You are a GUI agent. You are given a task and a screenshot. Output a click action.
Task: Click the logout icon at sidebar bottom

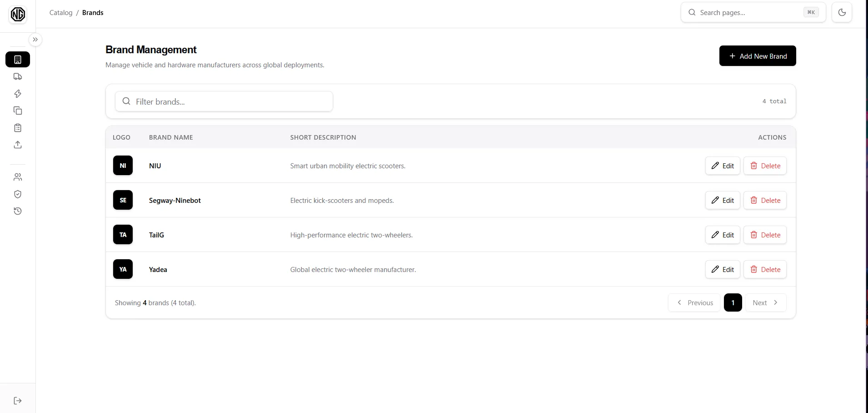(x=18, y=401)
